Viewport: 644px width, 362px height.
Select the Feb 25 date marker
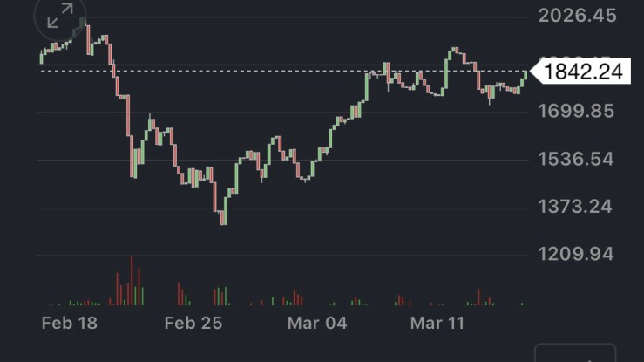(x=193, y=323)
